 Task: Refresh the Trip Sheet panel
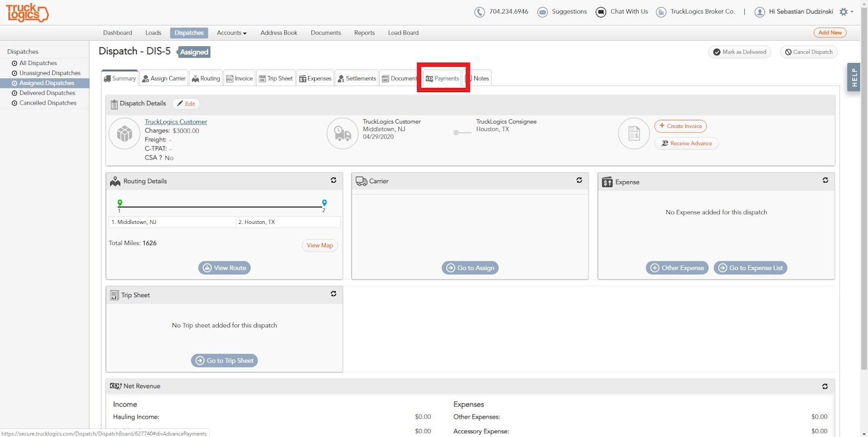pos(334,294)
